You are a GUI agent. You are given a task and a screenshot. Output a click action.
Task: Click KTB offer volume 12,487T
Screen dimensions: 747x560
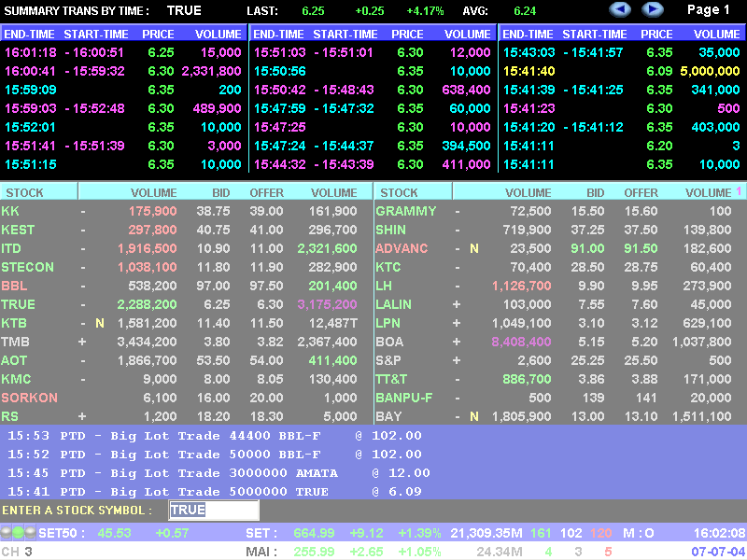pyautogui.click(x=333, y=323)
